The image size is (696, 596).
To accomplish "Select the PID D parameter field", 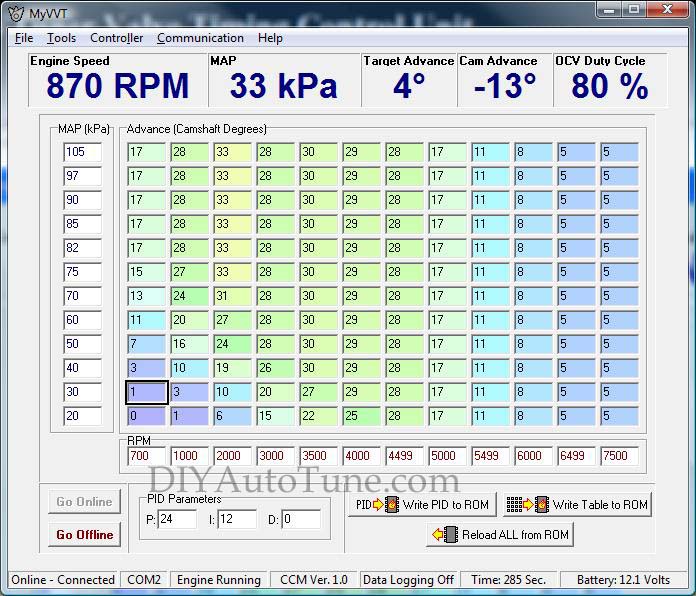I will click(300, 519).
